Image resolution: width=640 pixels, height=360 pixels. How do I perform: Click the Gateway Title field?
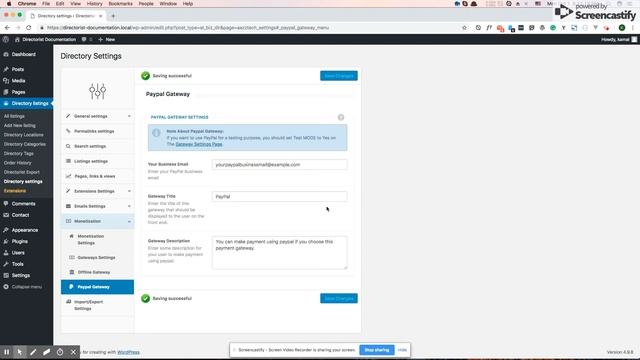[x=280, y=196]
